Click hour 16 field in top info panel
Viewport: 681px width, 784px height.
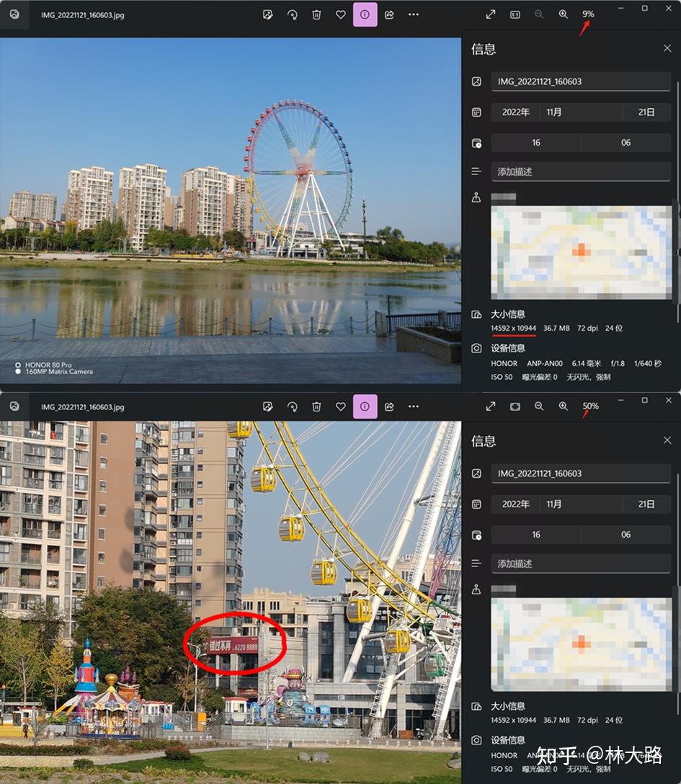pyautogui.click(x=536, y=143)
